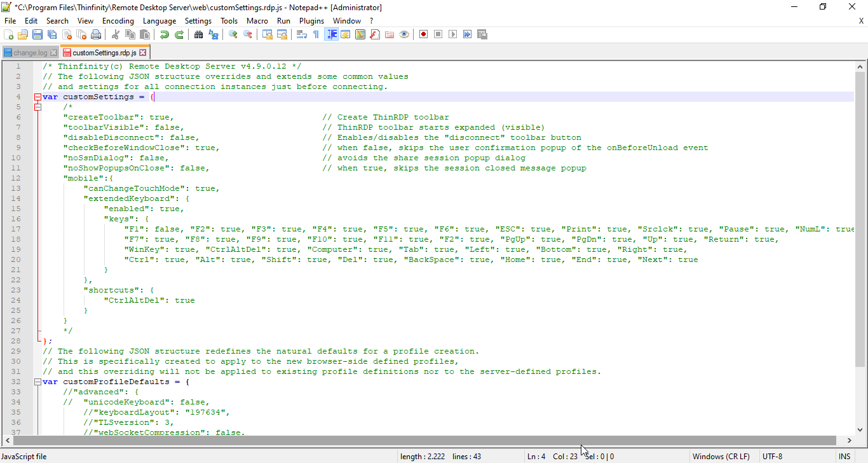Open the Language menu
The width and height of the screenshot is (868, 463).
[159, 20]
